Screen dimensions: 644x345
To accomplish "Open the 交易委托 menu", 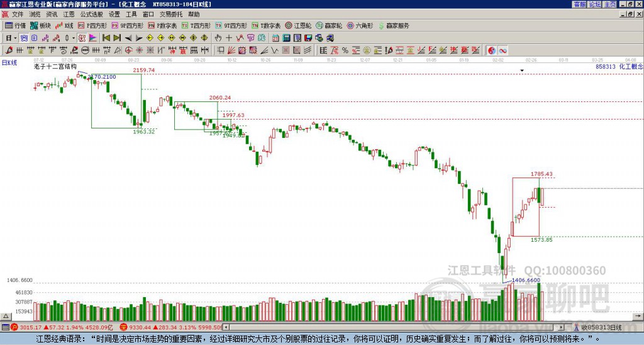I will pyautogui.click(x=171, y=14).
